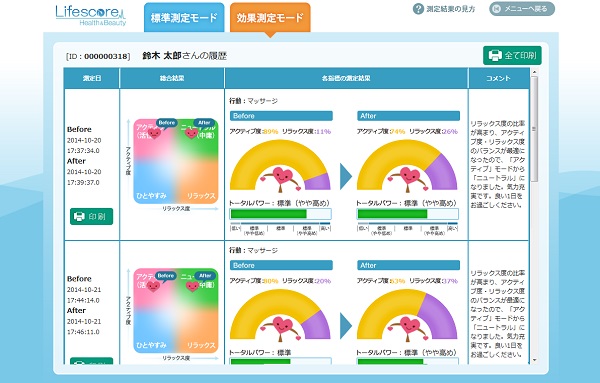Screen dimensions: 600x383
Task: Click the コメント column header
Action: coord(498,78)
